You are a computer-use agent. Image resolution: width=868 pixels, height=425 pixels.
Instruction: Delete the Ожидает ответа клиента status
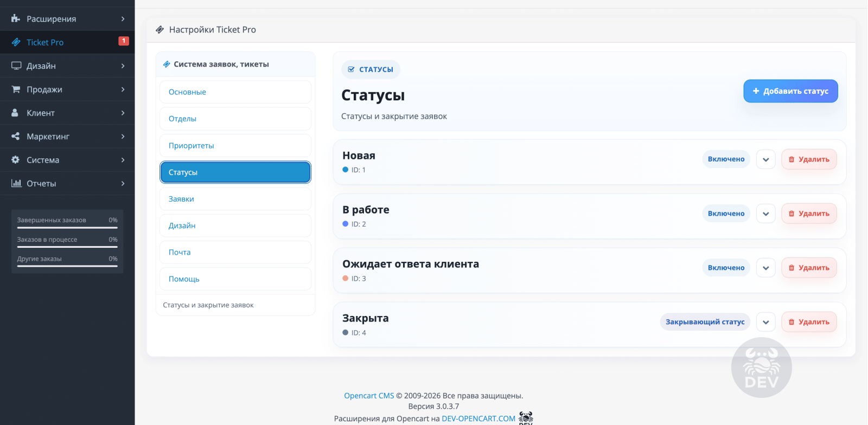point(809,268)
